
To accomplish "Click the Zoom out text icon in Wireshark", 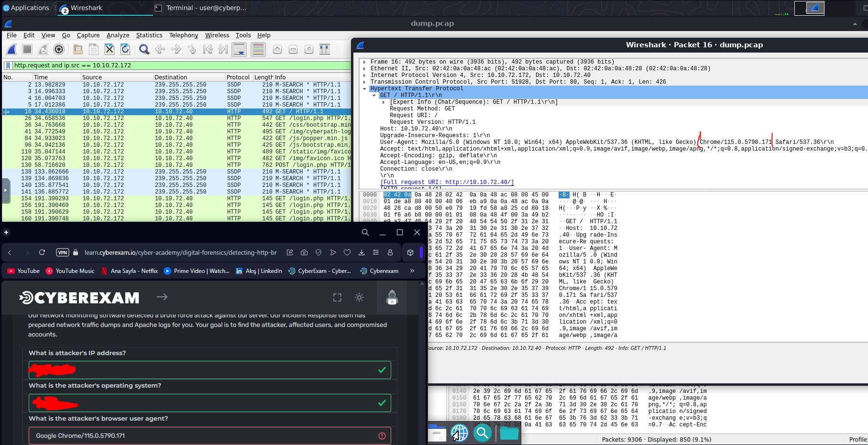I will click(x=293, y=49).
